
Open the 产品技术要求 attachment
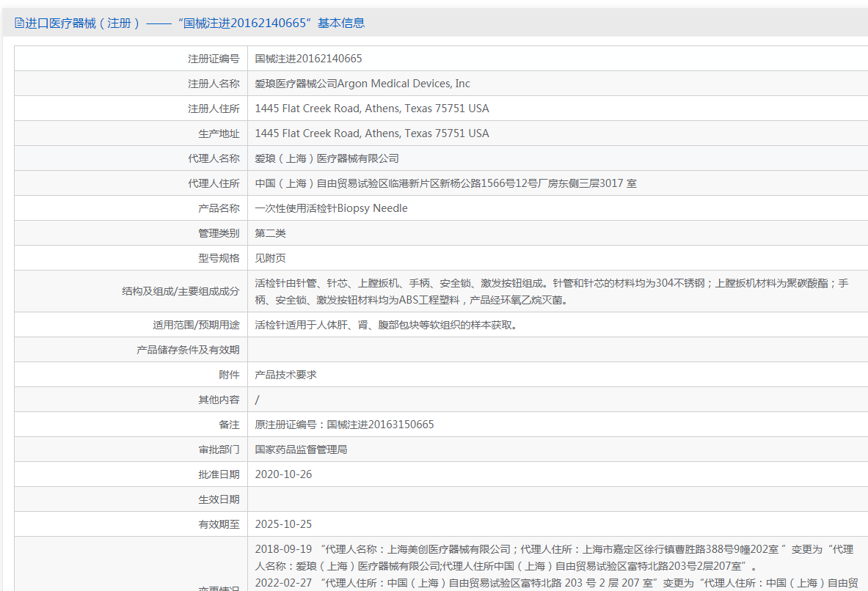(285, 375)
